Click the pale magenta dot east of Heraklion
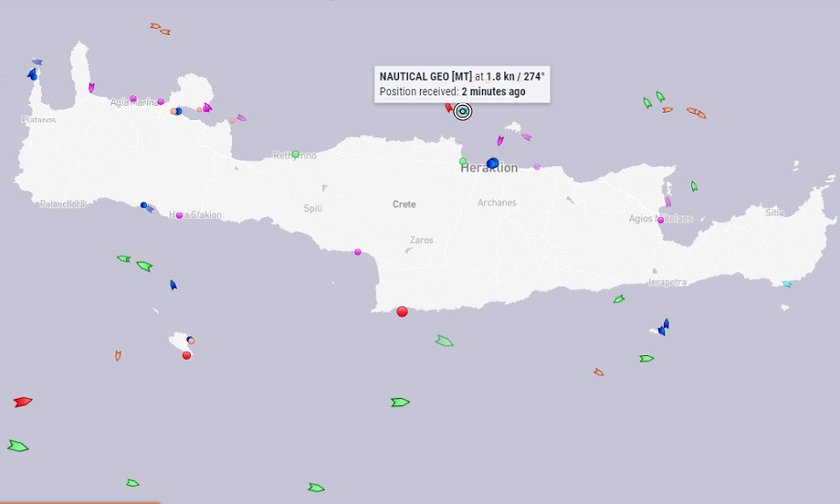This screenshot has height=504, width=840. point(537,166)
